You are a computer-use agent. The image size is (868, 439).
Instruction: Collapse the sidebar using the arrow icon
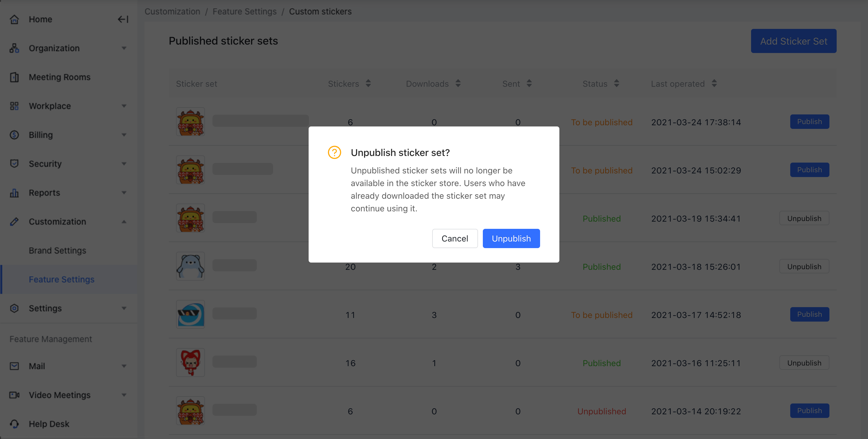pyautogui.click(x=123, y=19)
